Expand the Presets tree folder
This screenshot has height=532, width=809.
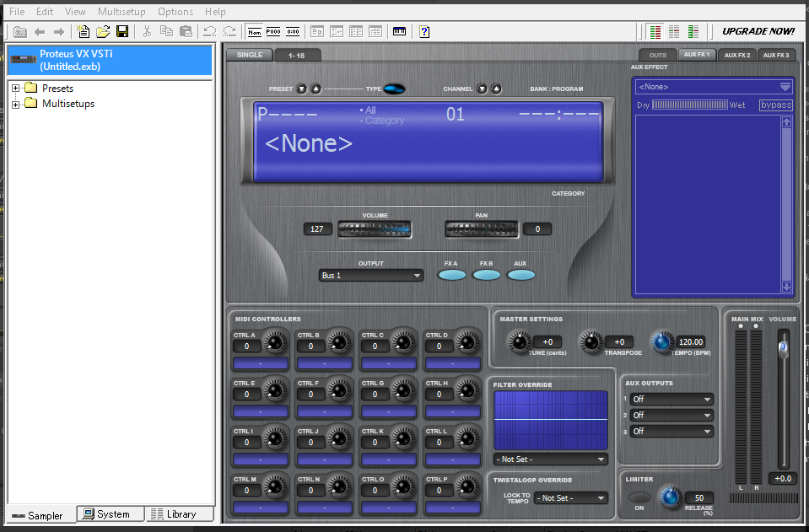tap(15, 89)
